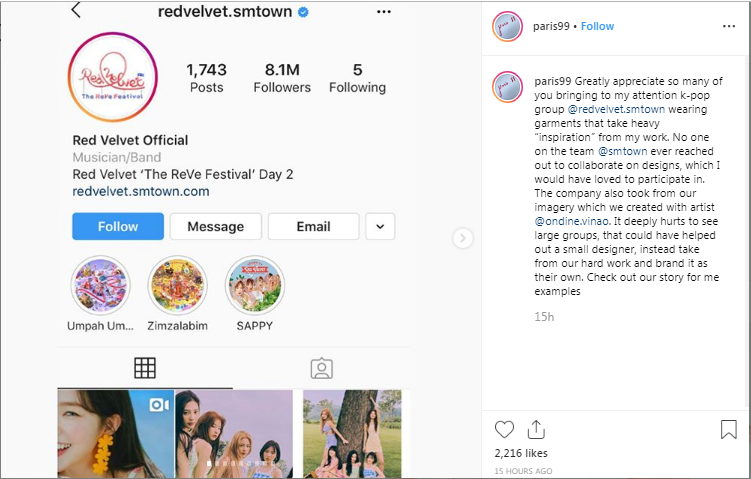Share the post using the share icon
The height and width of the screenshot is (479, 751).
coord(536,429)
